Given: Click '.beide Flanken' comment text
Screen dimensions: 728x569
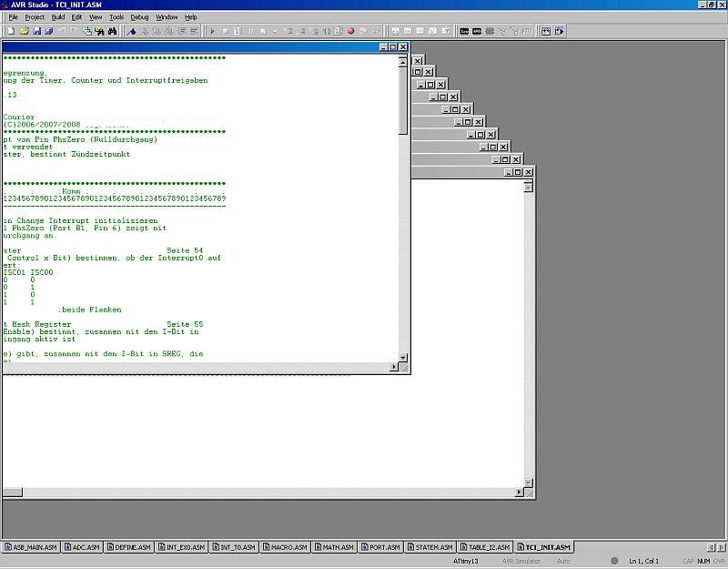Looking at the screenshot, I should [x=90, y=310].
